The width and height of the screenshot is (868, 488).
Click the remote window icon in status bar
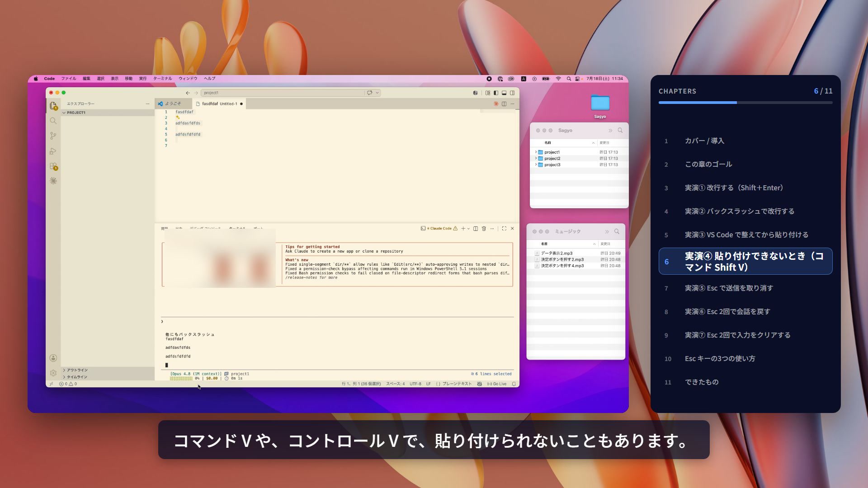pyautogui.click(x=51, y=384)
